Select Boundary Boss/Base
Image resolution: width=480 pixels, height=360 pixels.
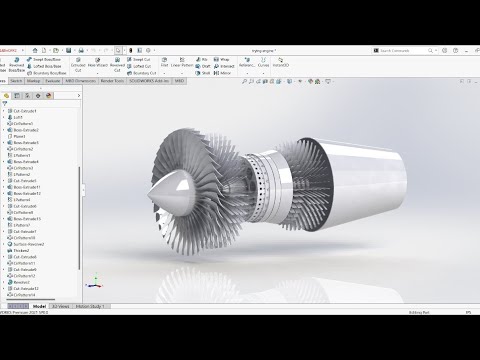coord(46,73)
